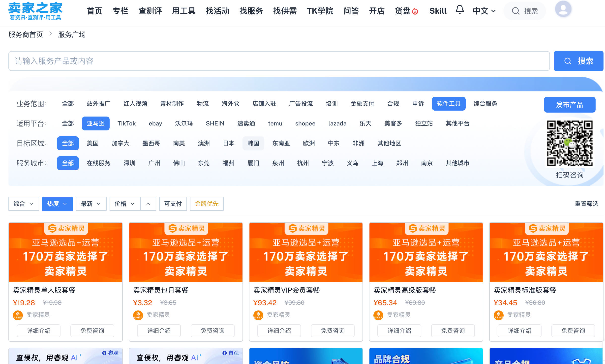This screenshot has height=364, width=605.
Task: Click the ascending price arrow toggle
Action: coord(148,204)
